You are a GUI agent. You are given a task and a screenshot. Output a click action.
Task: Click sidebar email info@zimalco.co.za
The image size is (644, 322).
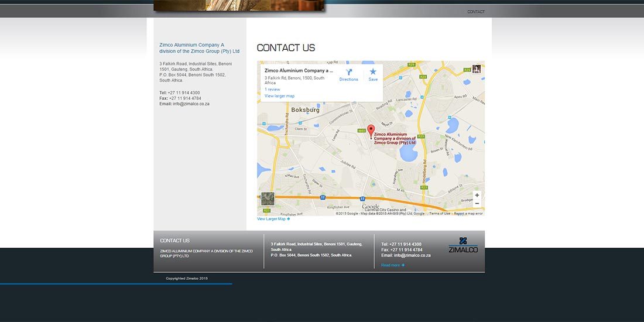tap(191, 104)
